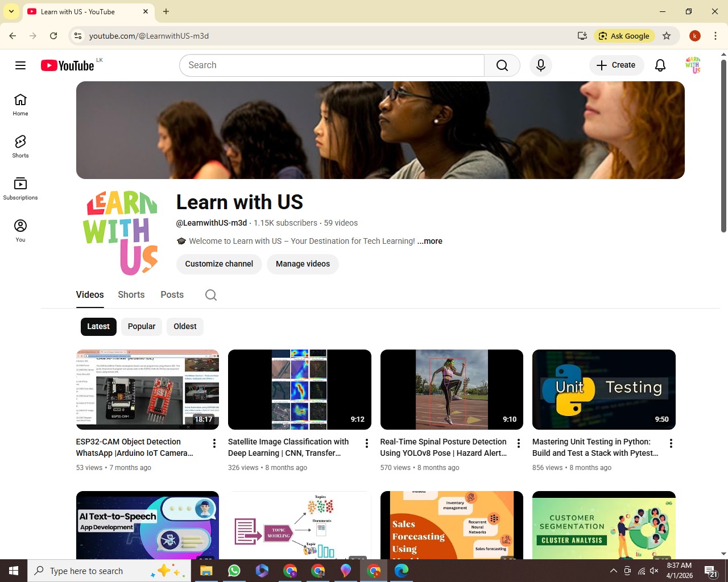This screenshot has width=728, height=582.
Task: Sort videos by Oldest
Action: pyautogui.click(x=184, y=326)
